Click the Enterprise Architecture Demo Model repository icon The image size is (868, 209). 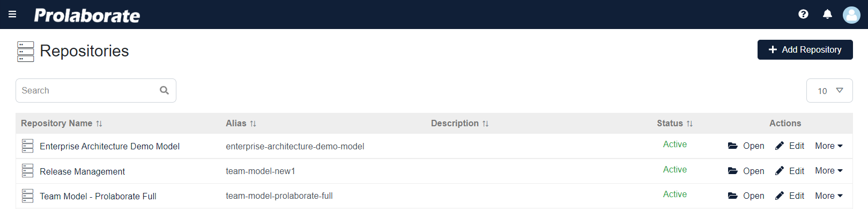[x=28, y=146]
